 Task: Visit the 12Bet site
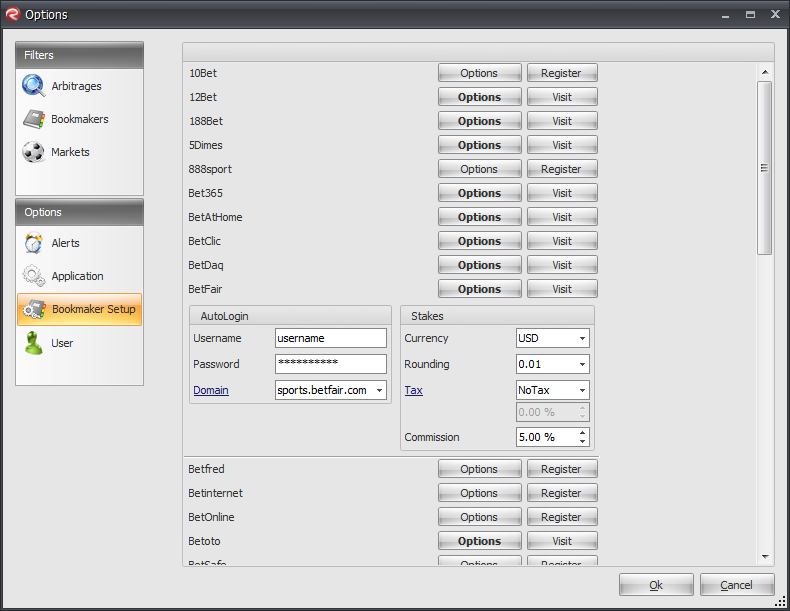pyautogui.click(x=562, y=97)
